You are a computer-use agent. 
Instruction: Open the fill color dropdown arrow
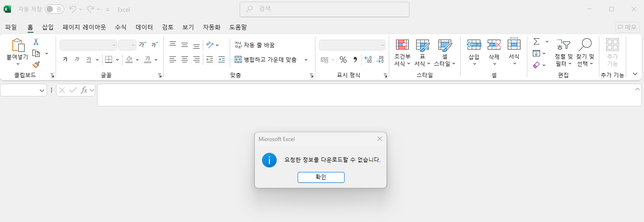click(137, 59)
